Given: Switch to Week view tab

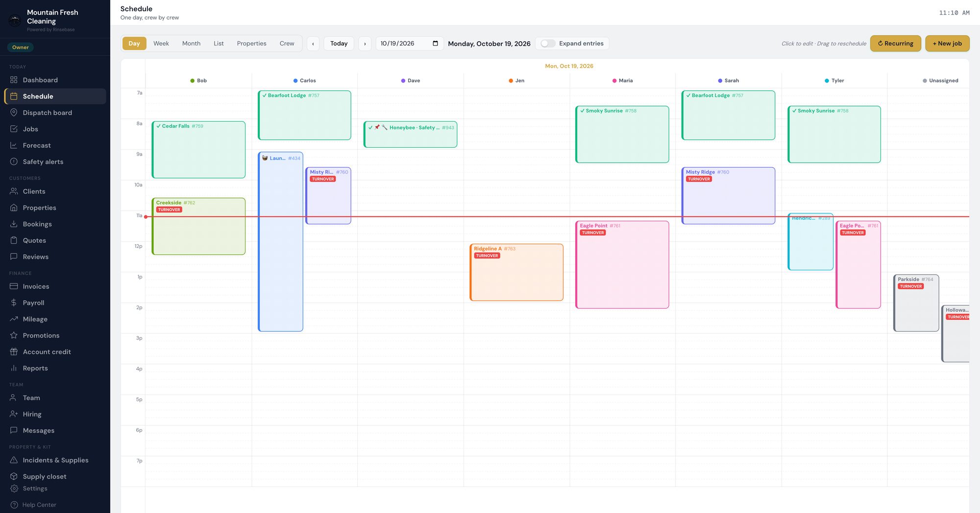Looking at the screenshot, I should 161,43.
